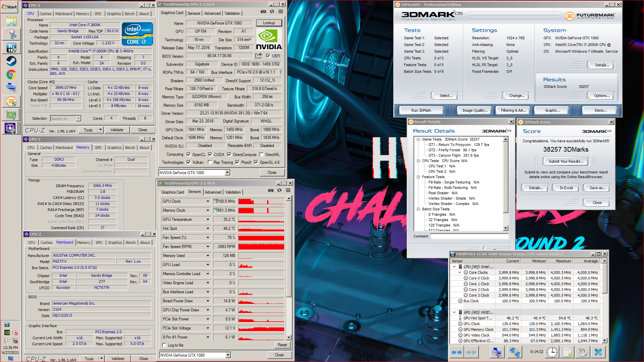Collapse the Game Tests tree node in Result Details
The width and height of the screenshot is (644, 362).
click(x=418, y=139)
